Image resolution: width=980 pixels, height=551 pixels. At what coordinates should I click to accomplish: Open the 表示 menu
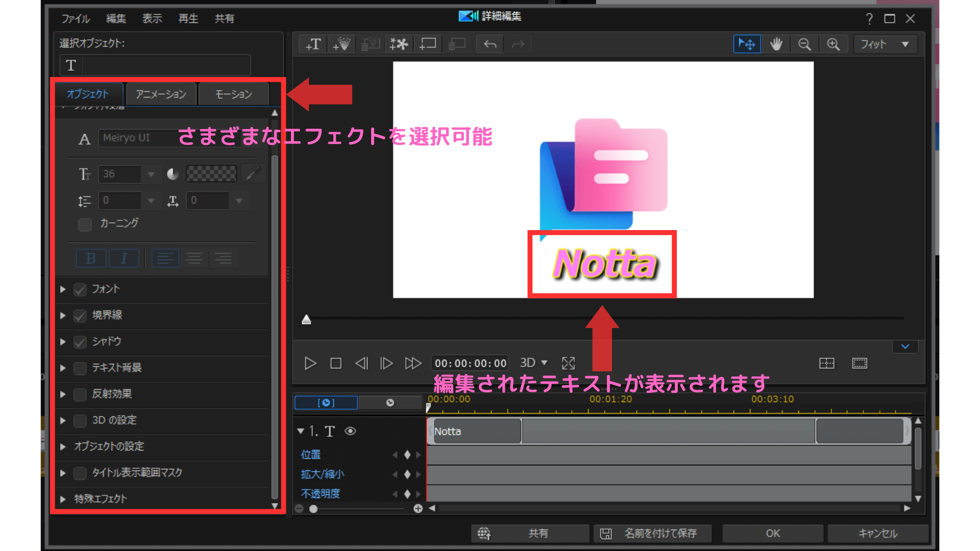(152, 19)
